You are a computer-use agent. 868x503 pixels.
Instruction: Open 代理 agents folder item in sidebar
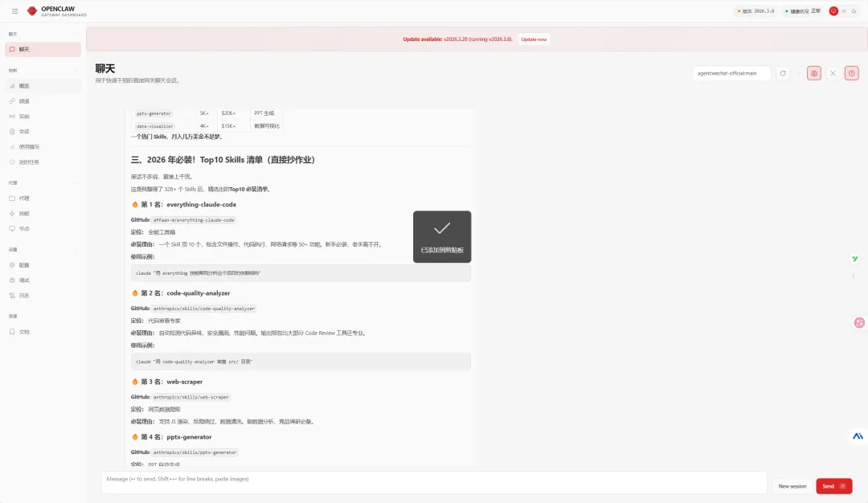point(43,198)
